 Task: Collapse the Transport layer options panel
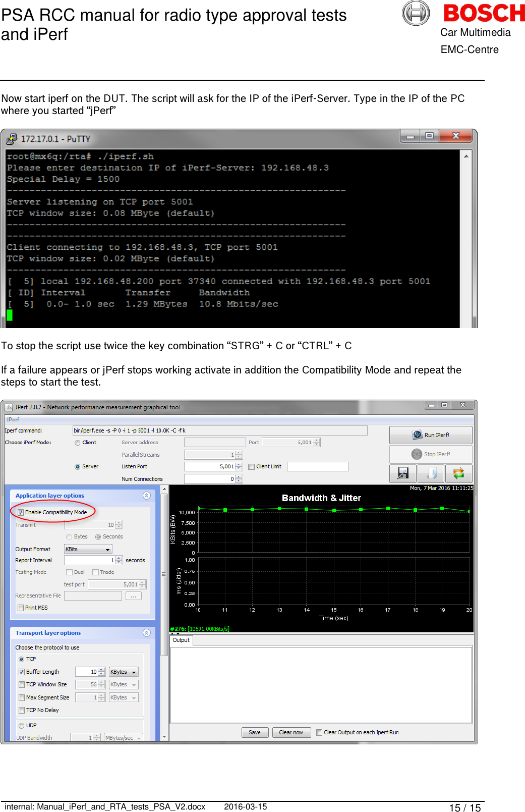click(x=147, y=633)
